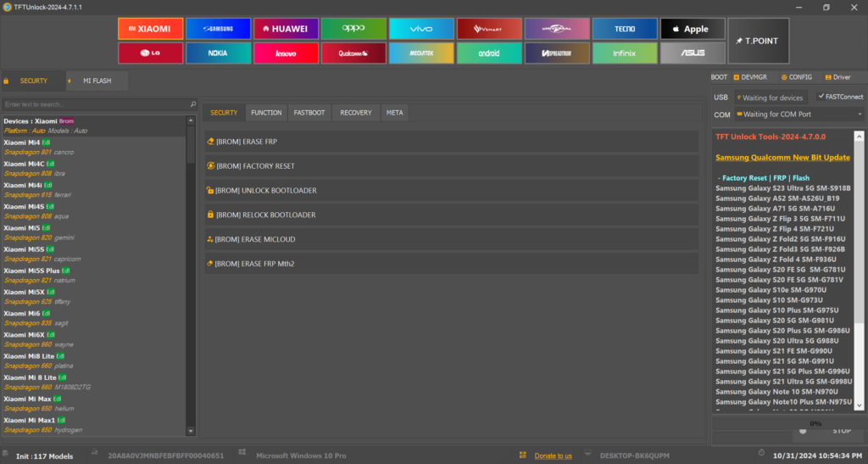
Task: Select the Samsung brand tile
Action: pos(218,29)
